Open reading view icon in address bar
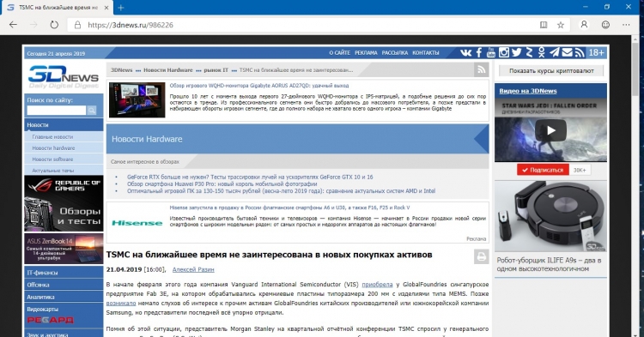 [544, 25]
